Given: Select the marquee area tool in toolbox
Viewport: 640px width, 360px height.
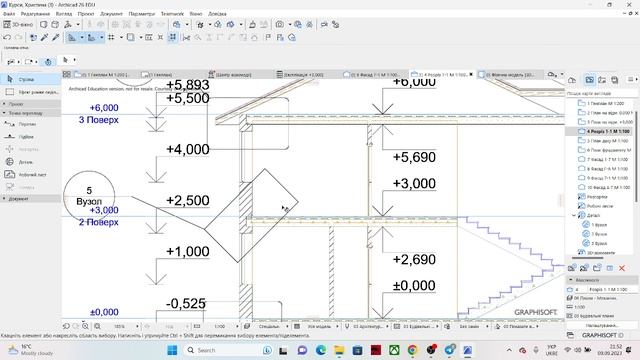Looking at the screenshot, I should pyautogui.click(x=31, y=92).
